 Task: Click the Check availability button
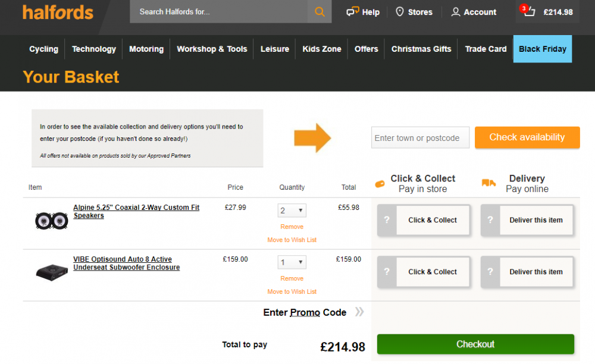[x=527, y=137]
